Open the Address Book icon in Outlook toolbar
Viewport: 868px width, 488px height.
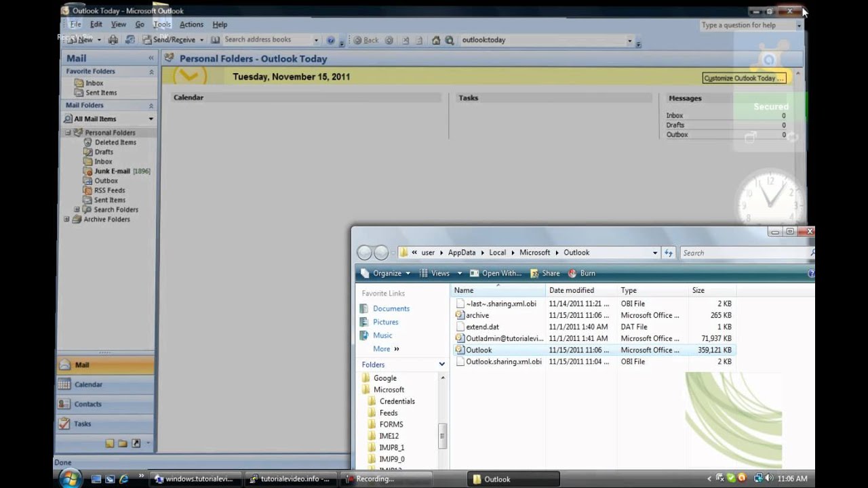coord(215,40)
